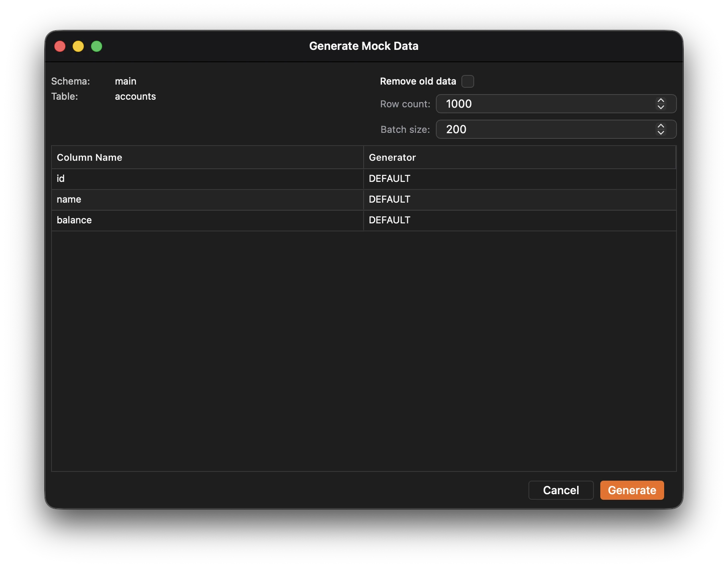Decrement the Batch size value
Viewport: 728px width, 568px height.
click(x=661, y=132)
